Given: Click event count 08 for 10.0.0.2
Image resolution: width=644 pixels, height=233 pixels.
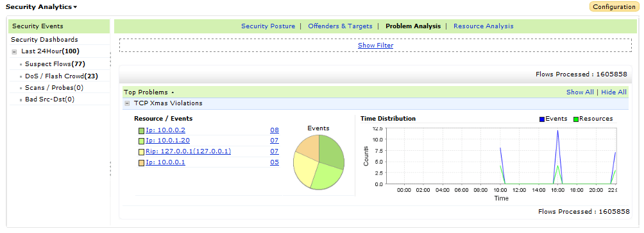Looking at the screenshot, I should click(x=275, y=130).
